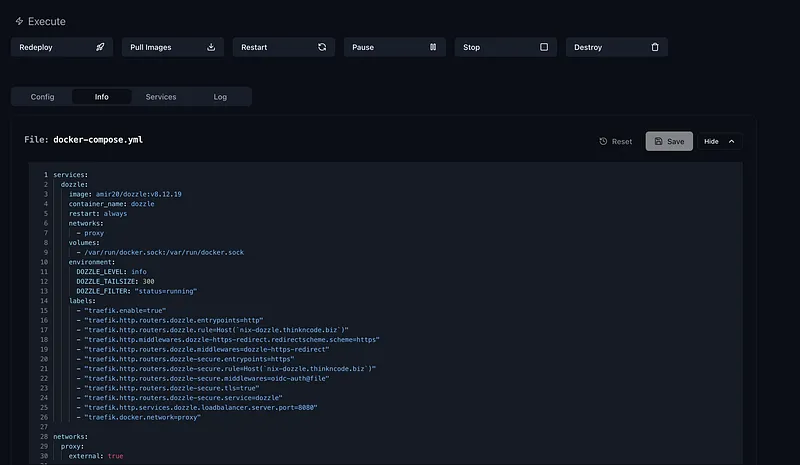Click the dozzle-secure.entrypoints=https line
This screenshot has width=800, height=465.
click(185, 359)
